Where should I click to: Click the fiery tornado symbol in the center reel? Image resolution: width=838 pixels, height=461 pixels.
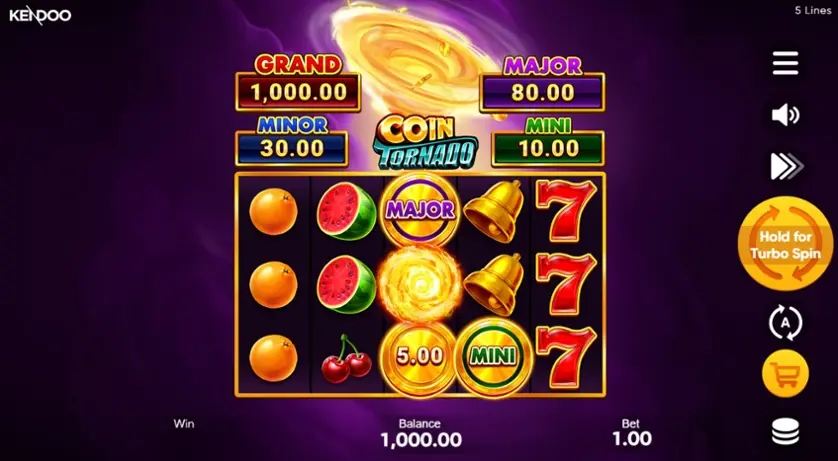[420, 283]
